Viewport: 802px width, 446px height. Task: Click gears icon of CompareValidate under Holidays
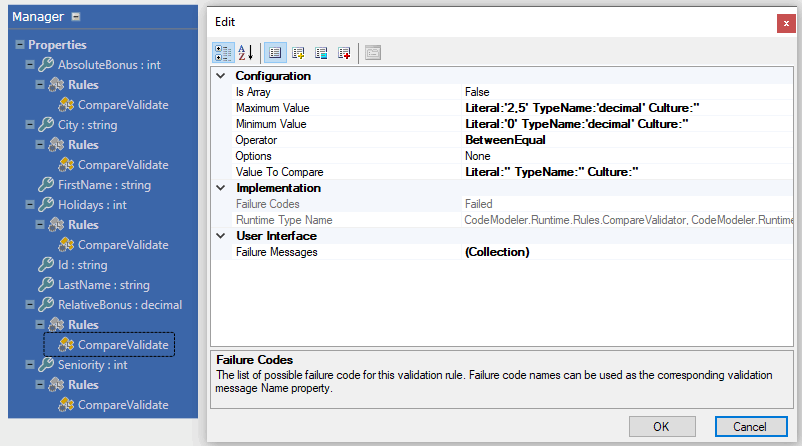(x=66, y=244)
